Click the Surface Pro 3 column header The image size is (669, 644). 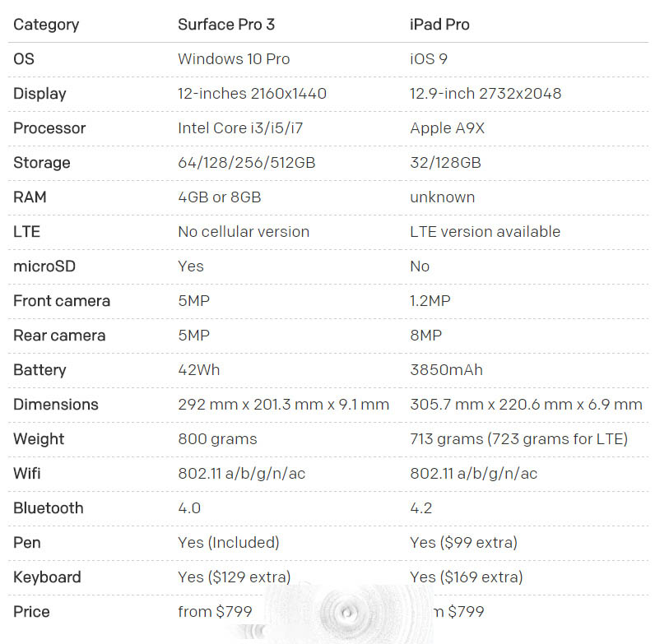tap(226, 25)
